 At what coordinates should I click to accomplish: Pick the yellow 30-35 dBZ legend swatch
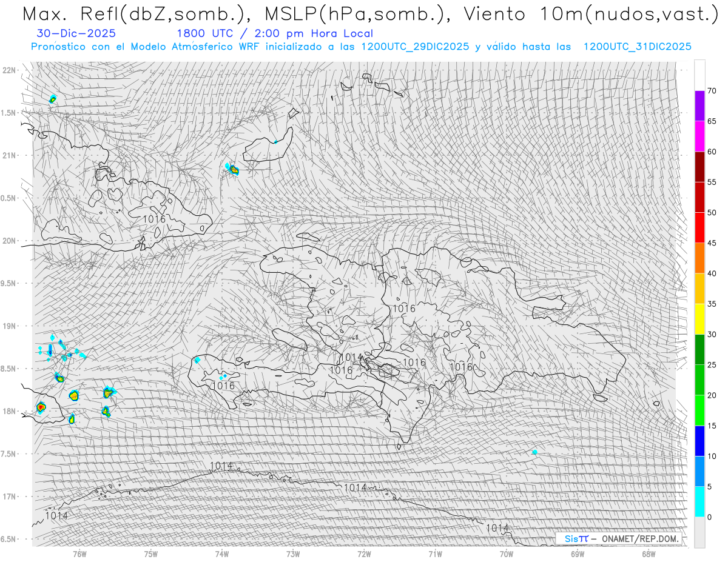click(699, 319)
